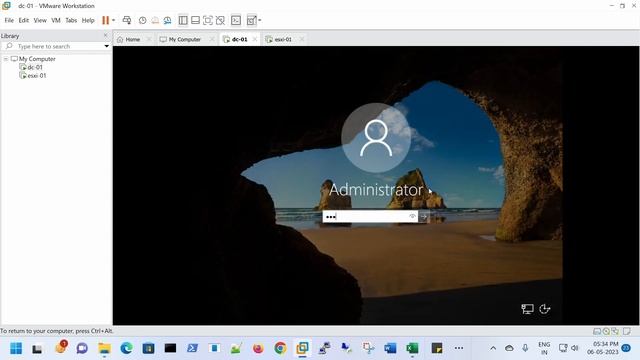Open the File menu

(x=9, y=20)
